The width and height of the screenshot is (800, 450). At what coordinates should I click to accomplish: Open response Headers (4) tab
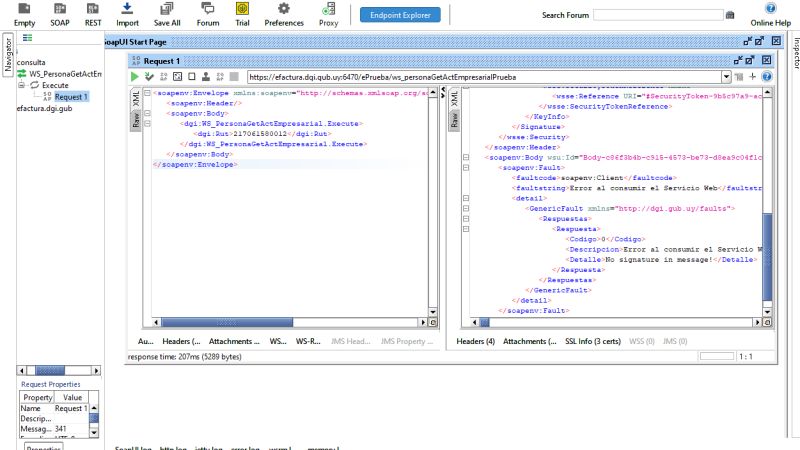[x=476, y=341]
